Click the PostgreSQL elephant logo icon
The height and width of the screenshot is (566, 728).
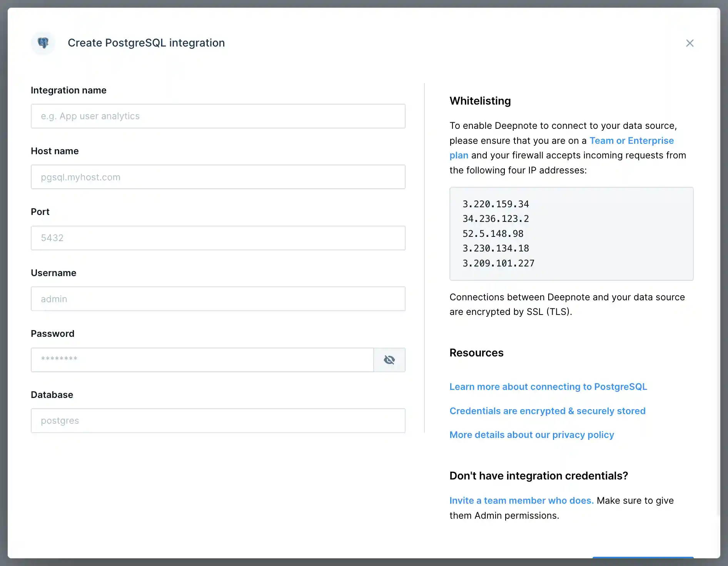tap(43, 43)
